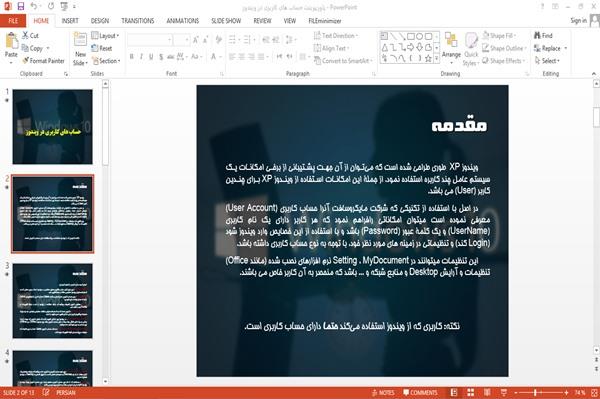Insert a New Slide
Screen dimensions: 600x399
(x=80, y=49)
